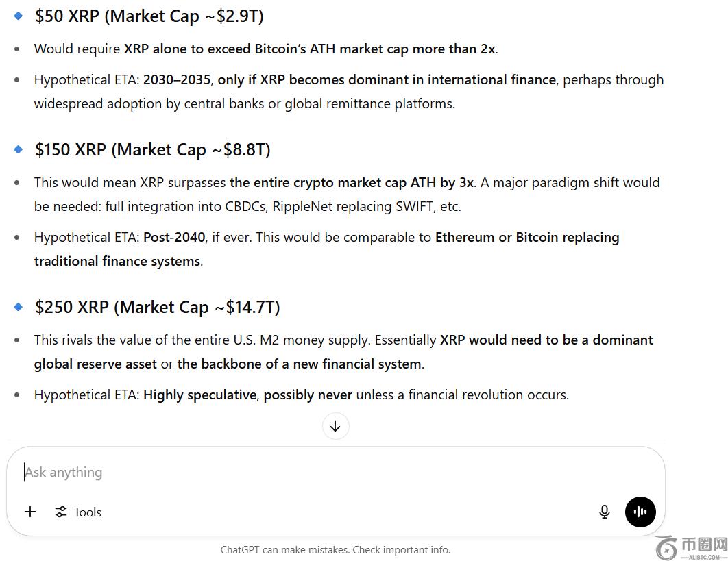Click the $150 XRP Market Cap heading
The width and height of the screenshot is (728, 561).
[x=153, y=150]
